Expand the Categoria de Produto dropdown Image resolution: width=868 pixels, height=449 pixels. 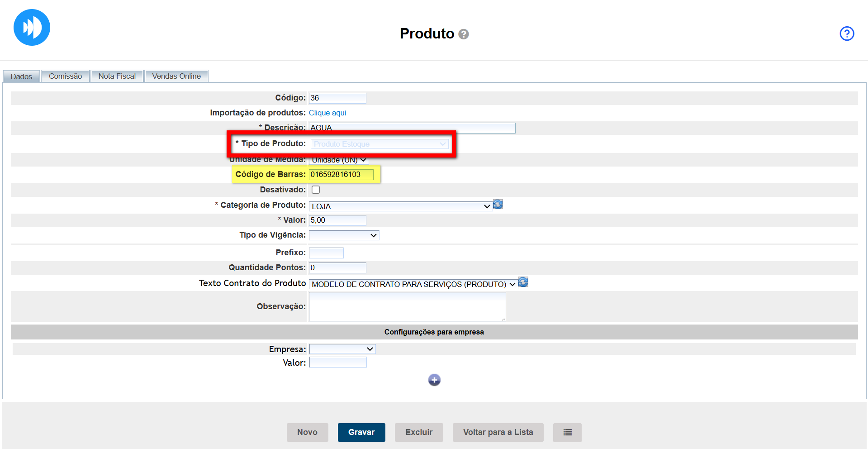(x=400, y=206)
